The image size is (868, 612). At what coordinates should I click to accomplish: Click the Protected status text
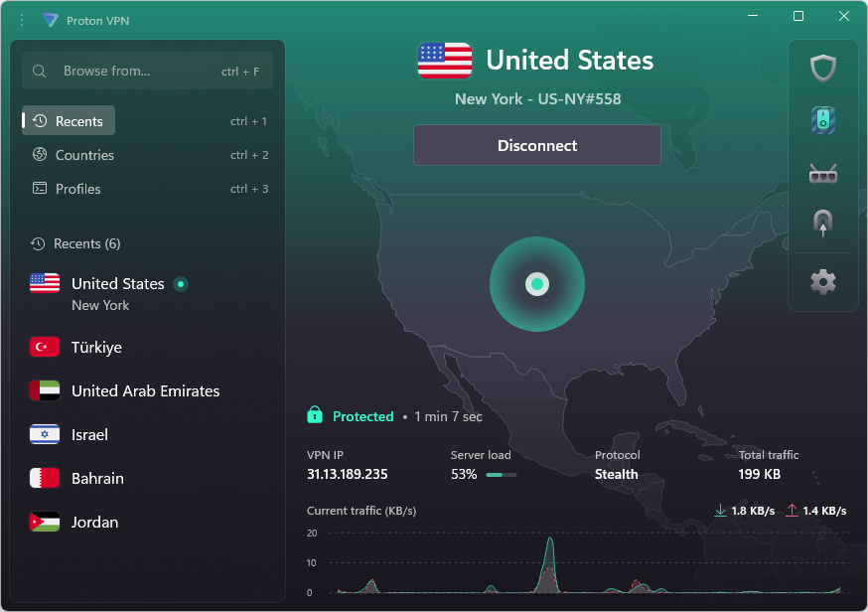[363, 416]
